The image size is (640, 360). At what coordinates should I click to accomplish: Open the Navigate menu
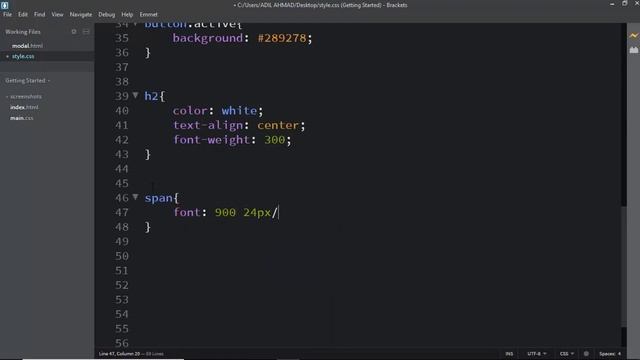point(81,14)
